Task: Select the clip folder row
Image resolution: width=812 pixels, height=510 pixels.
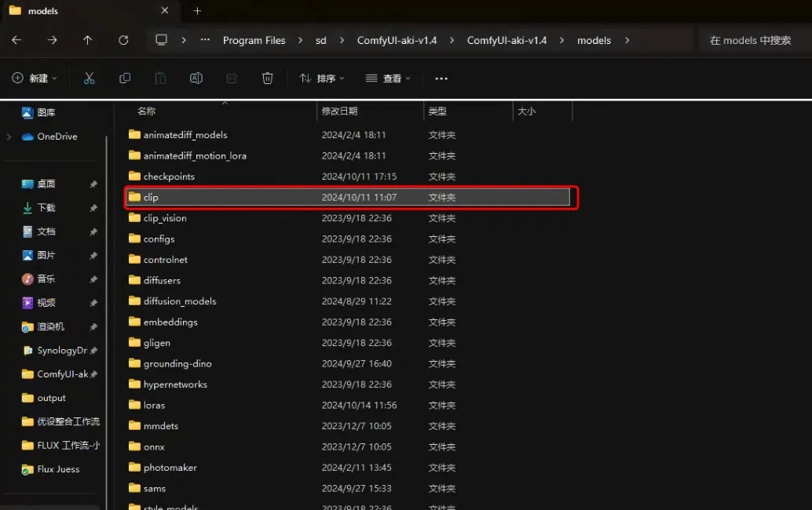Action: coord(348,197)
